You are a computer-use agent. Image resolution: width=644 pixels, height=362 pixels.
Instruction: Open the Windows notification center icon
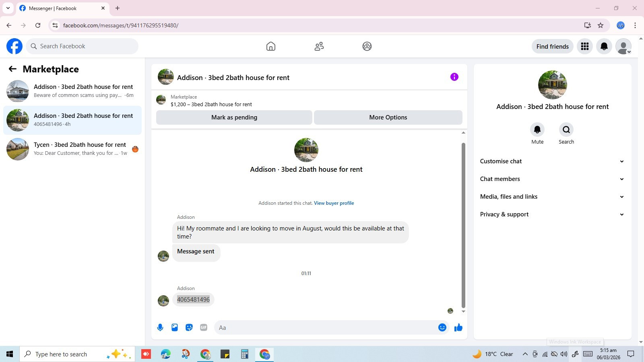(631, 354)
